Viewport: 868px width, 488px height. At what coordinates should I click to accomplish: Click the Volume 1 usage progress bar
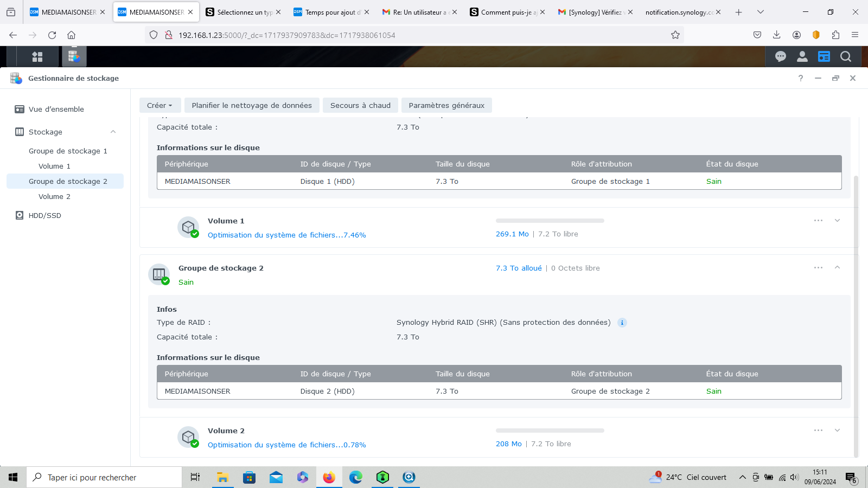550,221
